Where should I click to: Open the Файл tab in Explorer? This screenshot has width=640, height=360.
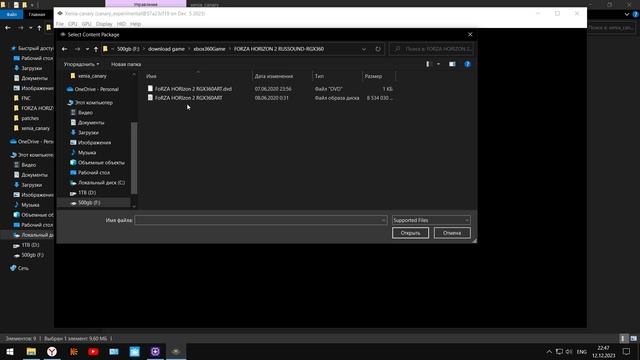click(x=12, y=14)
